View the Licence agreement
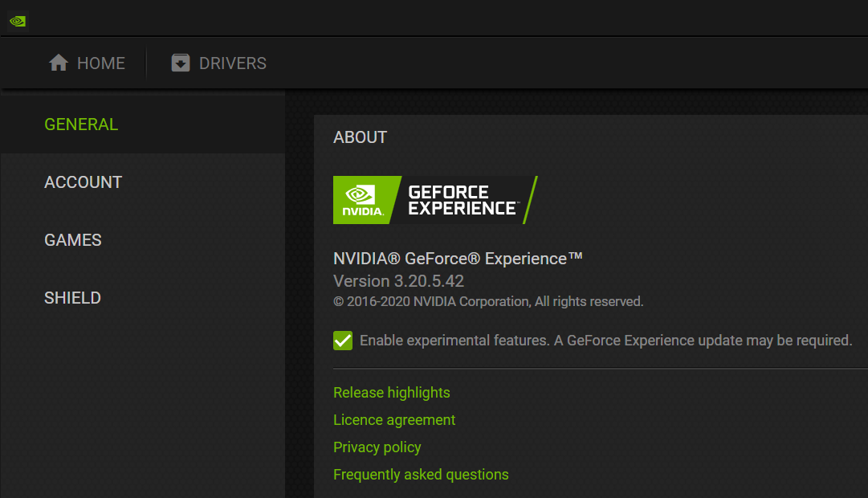Viewport: 868px width, 498px height. pyautogui.click(x=393, y=419)
